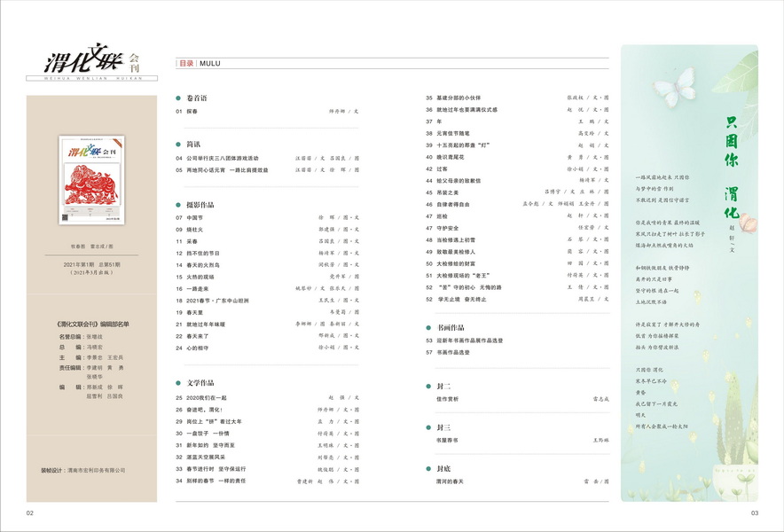This screenshot has height=532, width=784.
Task: Open entry 37 年
Action: 438,121
